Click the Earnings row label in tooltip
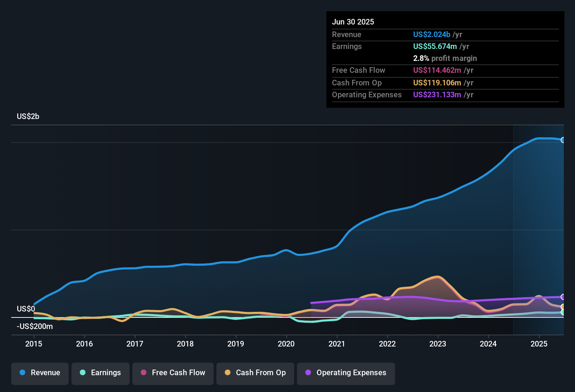575x392 pixels. [x=347, y=46]
